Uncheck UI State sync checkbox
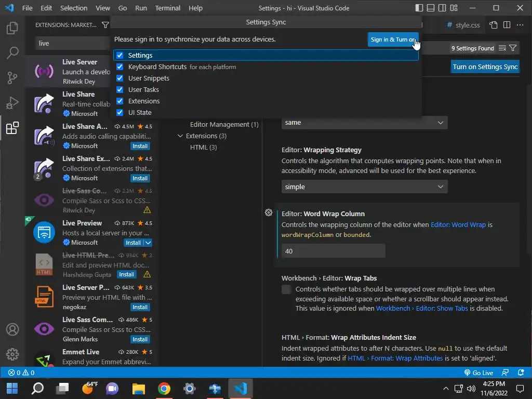 point(120,112)
